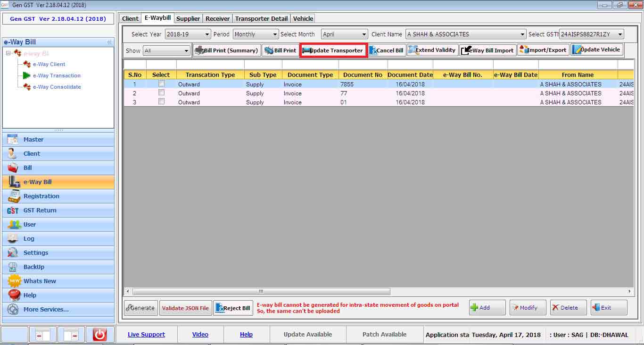644x345 pixels.
Task: Click the red power button icon
Action: tap(99, 335)
